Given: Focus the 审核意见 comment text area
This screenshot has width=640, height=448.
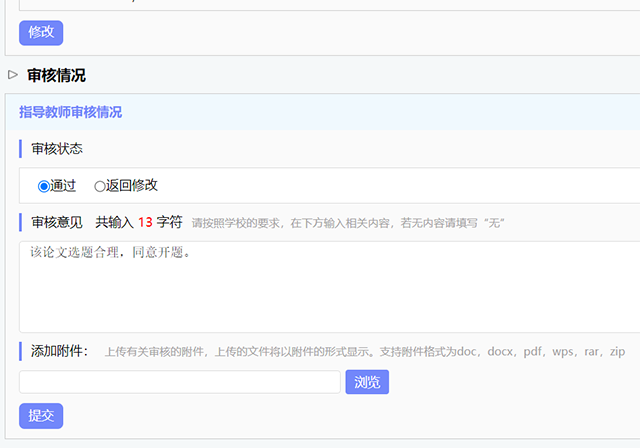Looking at the screenshot, I should [330, 286].
